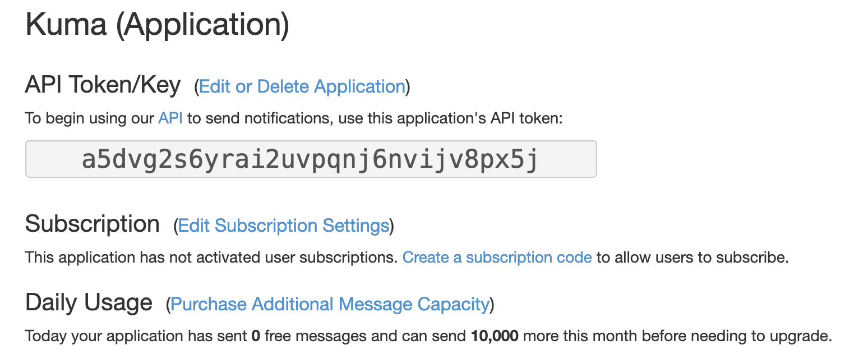868x358 pixels.
Task: Click the word API in the token sentence
Action: (x=170, y=118)
